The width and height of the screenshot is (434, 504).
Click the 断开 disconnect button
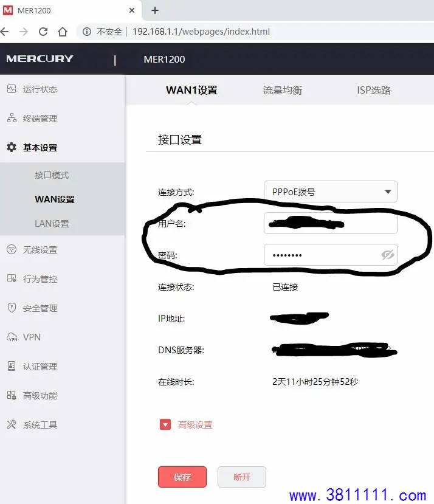click(242, 477)
